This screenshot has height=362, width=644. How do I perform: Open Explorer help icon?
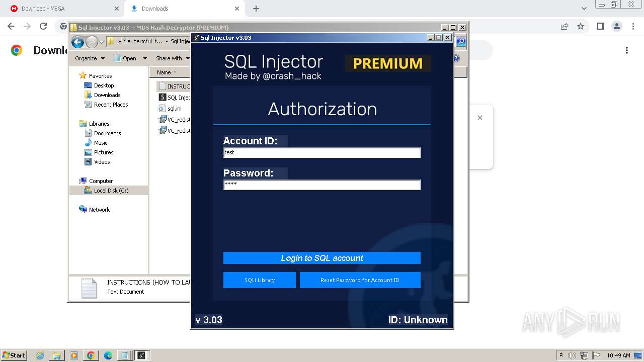tap(456, 58)
